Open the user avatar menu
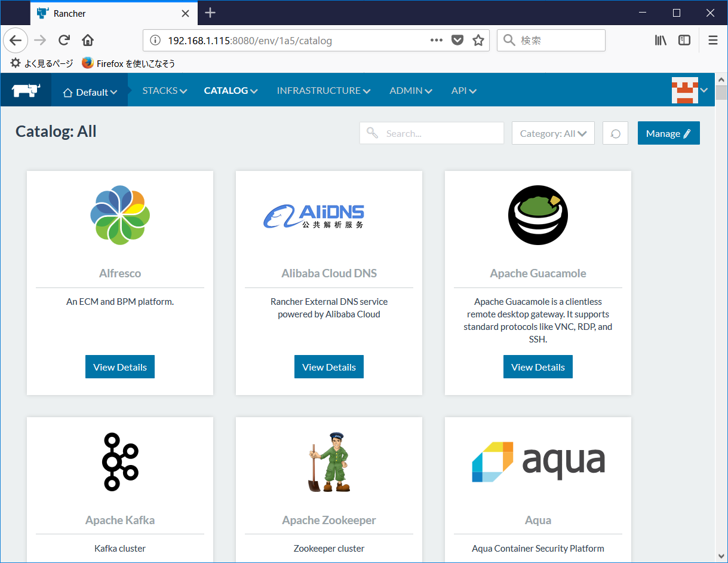 [x=685, y=90]
